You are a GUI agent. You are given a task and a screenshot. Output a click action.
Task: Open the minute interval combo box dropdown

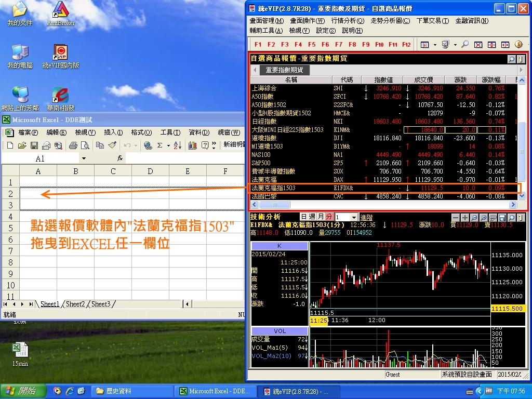click(354, 217)
